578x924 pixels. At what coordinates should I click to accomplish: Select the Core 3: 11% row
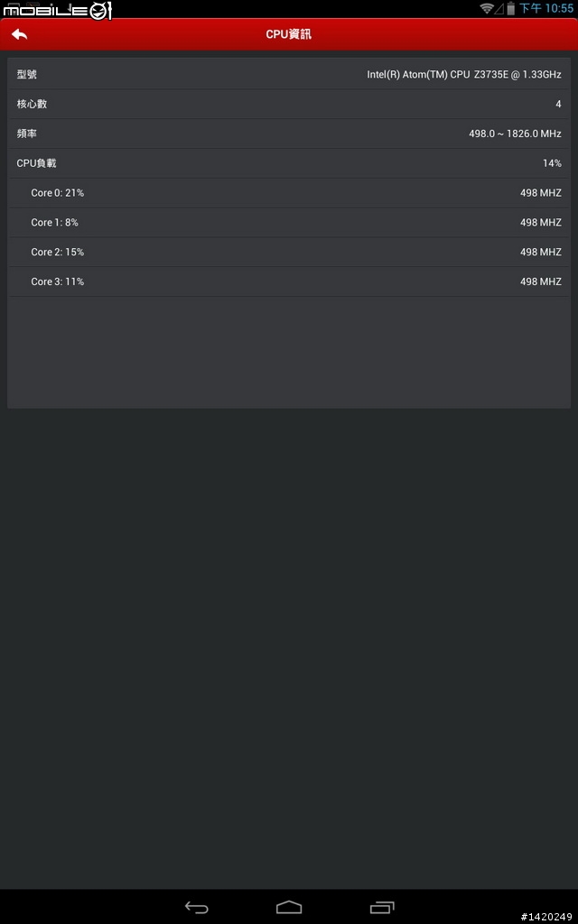(289, 282)
